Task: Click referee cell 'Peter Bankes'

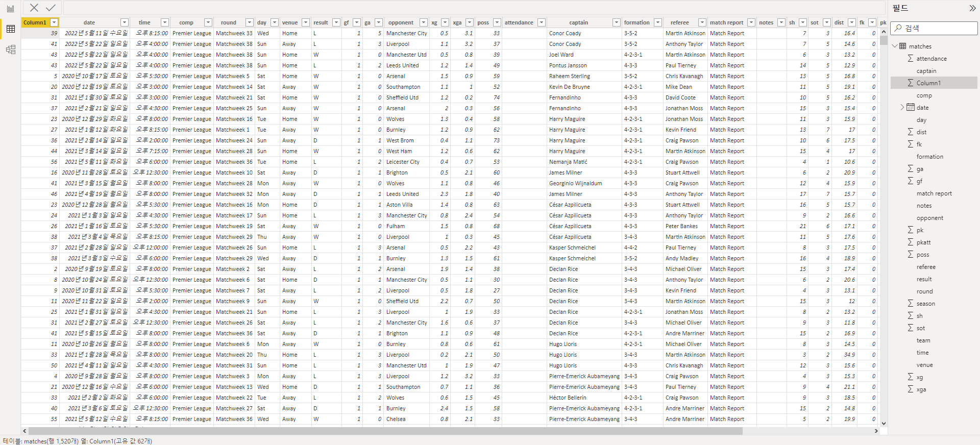Action: pos(681,226)
